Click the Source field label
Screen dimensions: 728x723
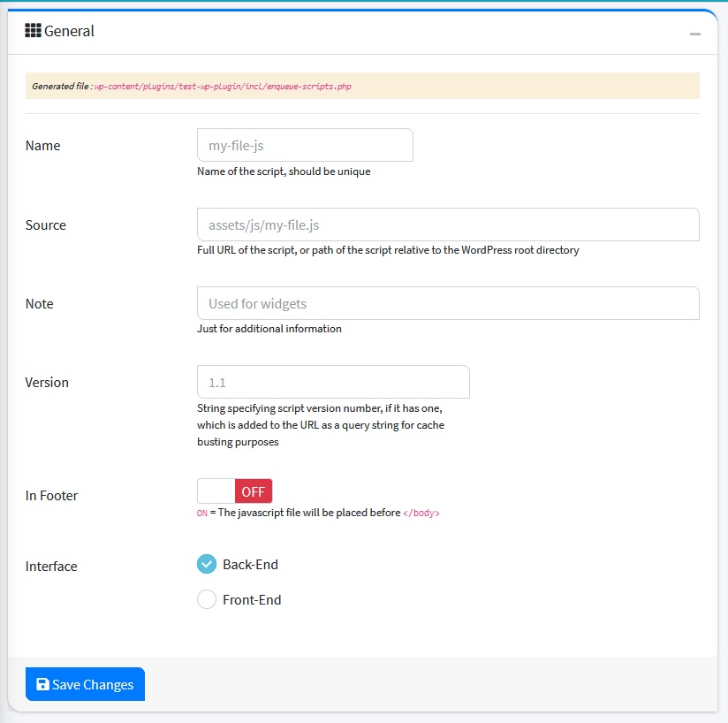pos(46,225)
